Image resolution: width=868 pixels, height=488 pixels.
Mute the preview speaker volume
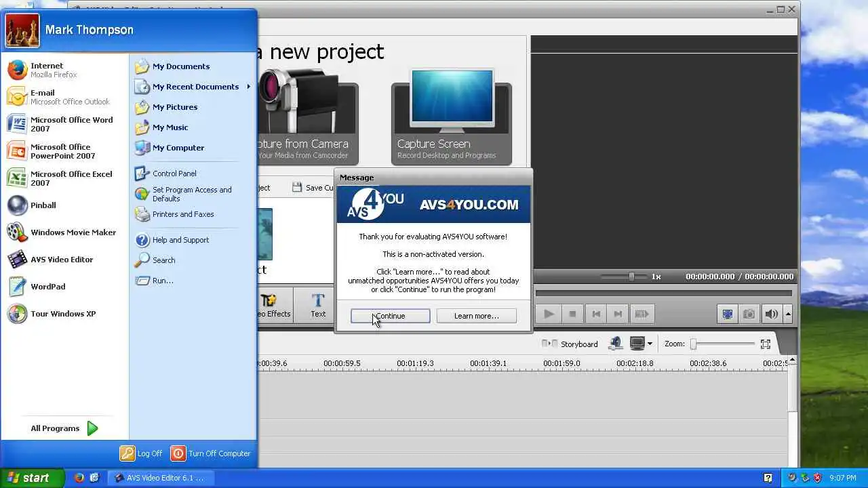coord(771,314)
